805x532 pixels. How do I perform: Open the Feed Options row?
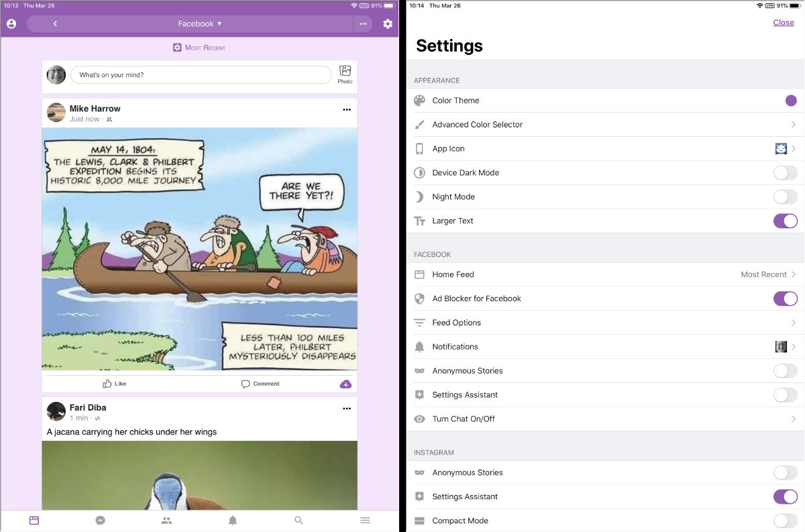(605, 323)
